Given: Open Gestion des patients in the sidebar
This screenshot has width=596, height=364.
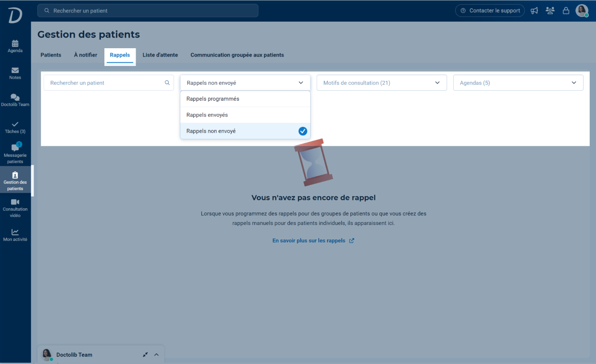Looking at the screenshot, I should (x=15, y=181).
